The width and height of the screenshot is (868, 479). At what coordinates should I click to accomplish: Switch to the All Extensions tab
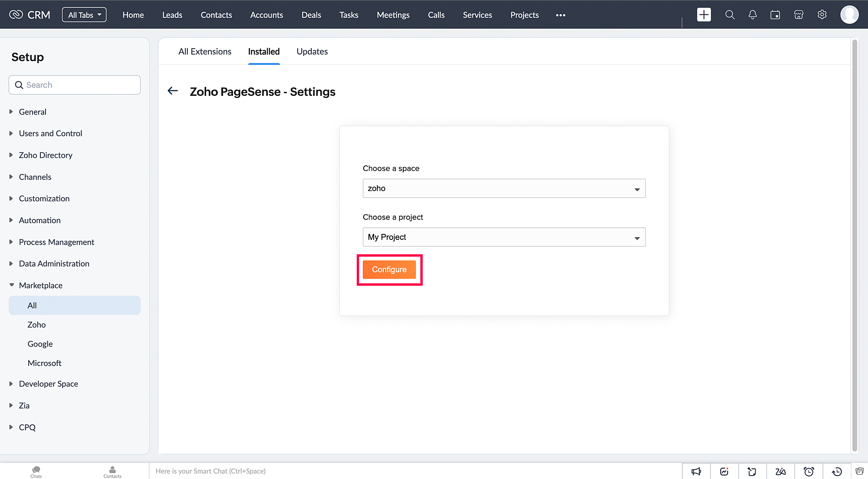click(x=205, y=52)
